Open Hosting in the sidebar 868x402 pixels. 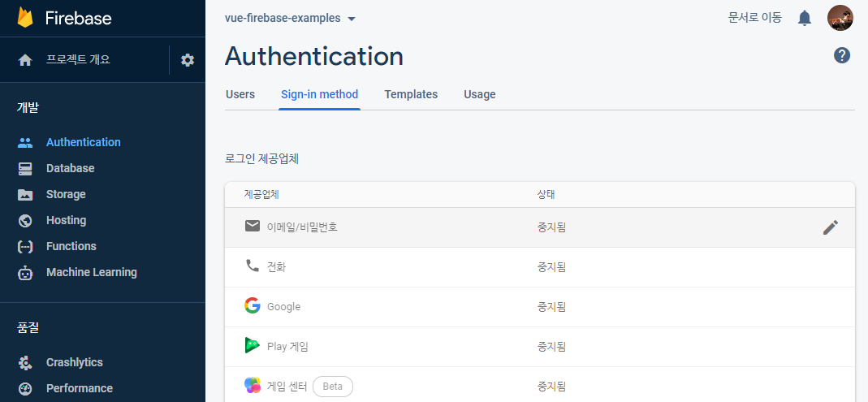[x=66, y=220]
